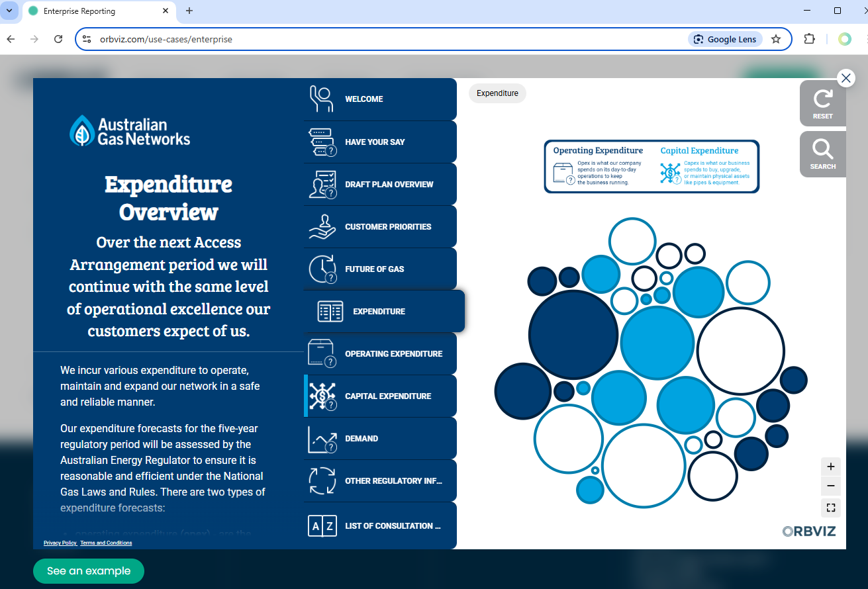Close the Expenditure overlay with the X
Viewport: 868px width, 589px height.
(x=846, y=78)
